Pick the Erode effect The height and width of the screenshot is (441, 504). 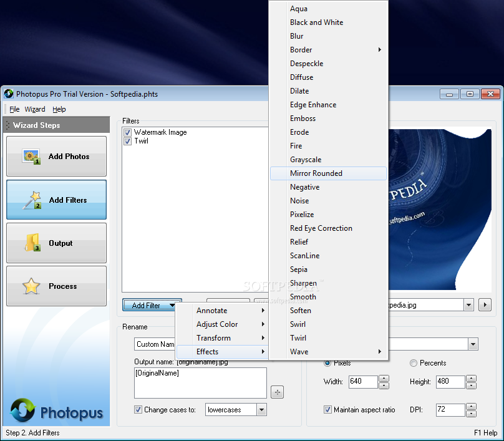(x=328, y=132)
